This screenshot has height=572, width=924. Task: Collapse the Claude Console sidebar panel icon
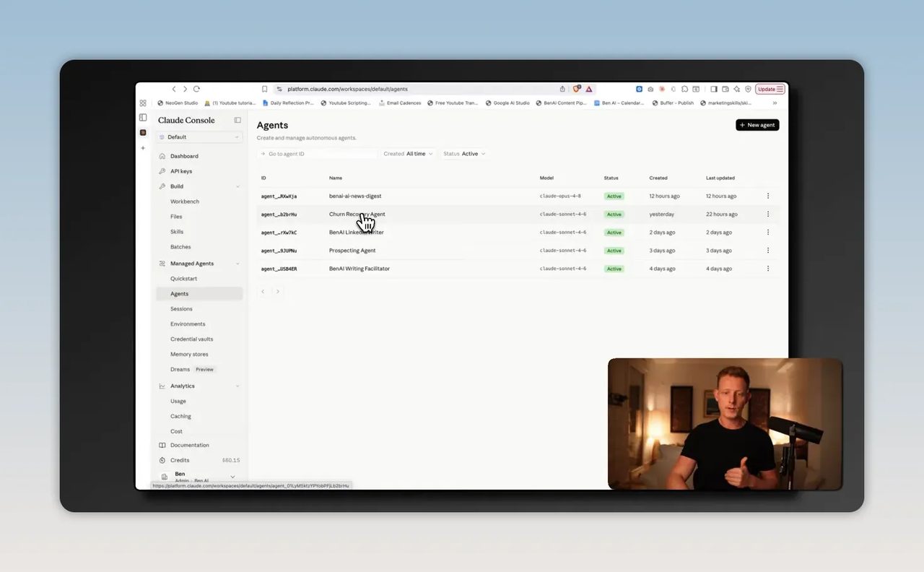click(237, 120)
